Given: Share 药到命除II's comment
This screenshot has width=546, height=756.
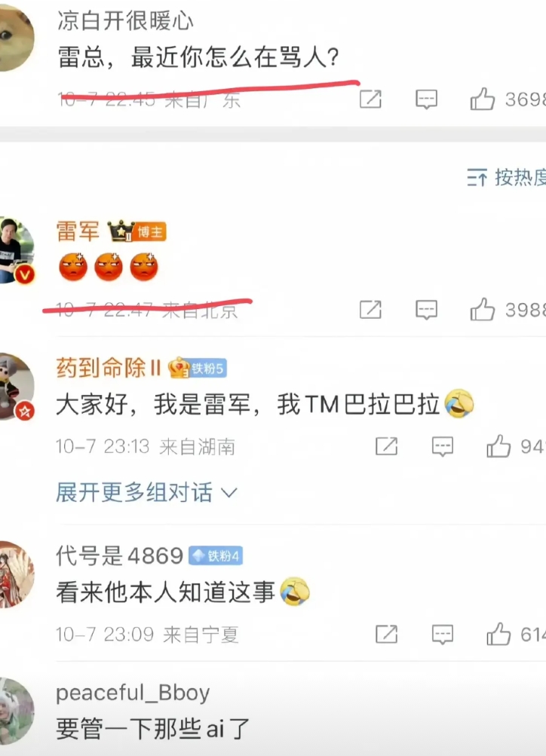Looking at the screenshot, I should (386, 446).
